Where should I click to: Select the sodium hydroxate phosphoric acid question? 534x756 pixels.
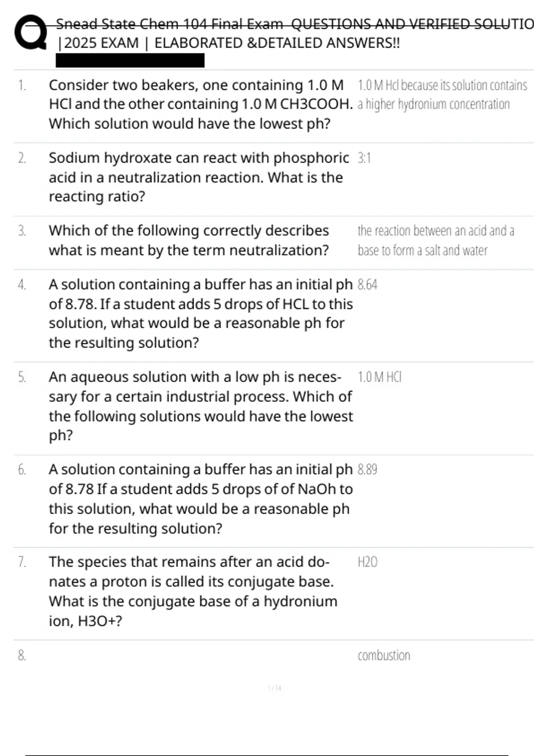click(198, 177)
